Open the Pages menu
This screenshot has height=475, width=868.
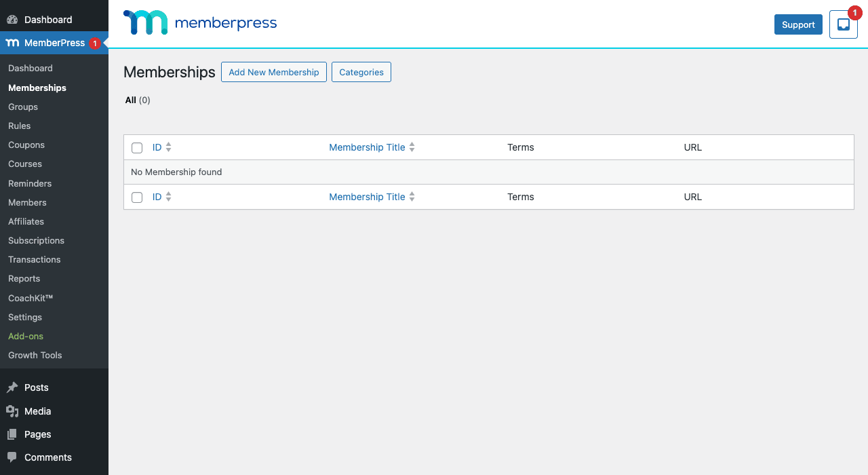pos(54,434)
